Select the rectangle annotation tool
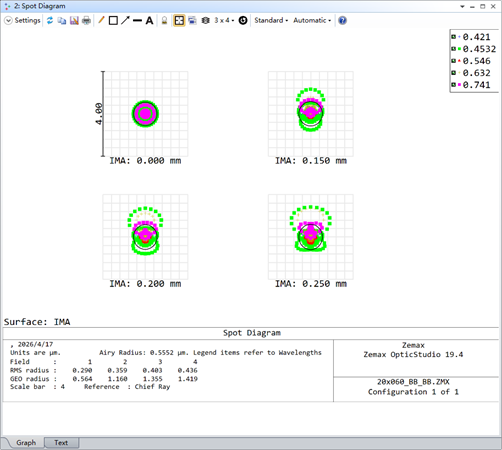Screen dimensions: 502x450 coord(113,21)
